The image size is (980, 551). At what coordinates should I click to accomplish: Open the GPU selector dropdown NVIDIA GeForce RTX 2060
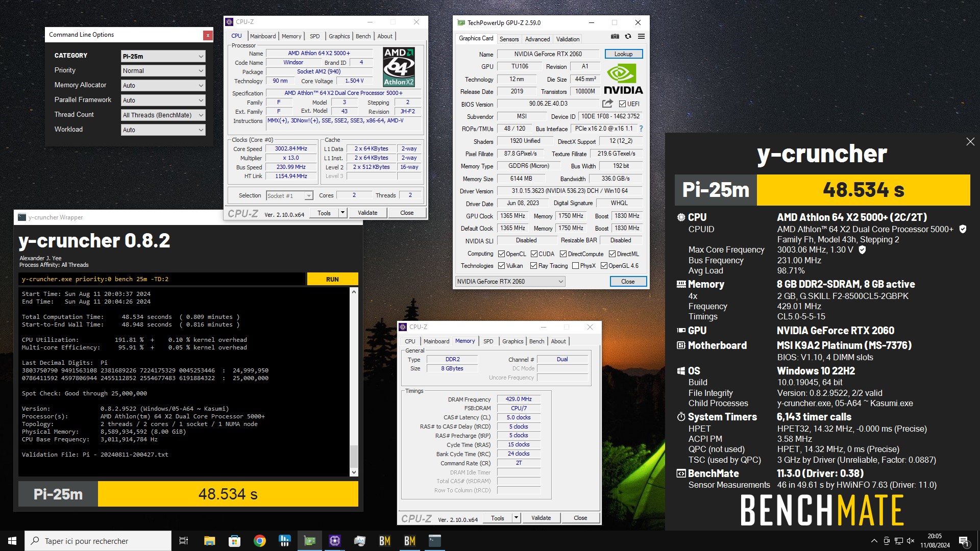510,282
